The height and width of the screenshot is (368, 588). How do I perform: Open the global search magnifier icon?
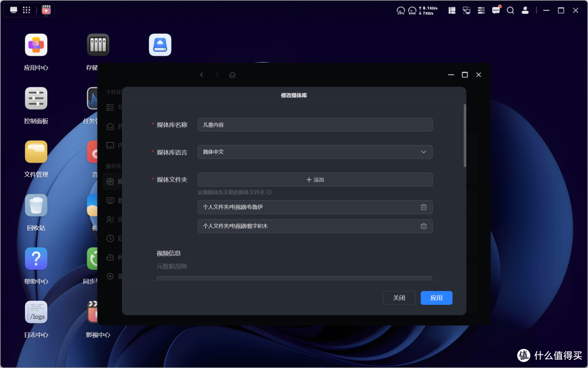tap(510, 10)
